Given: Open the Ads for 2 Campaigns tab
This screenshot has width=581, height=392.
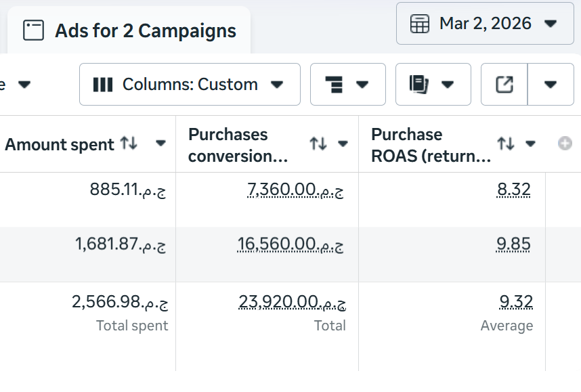Looking at the screenshot, I should [x=129, y=30].
